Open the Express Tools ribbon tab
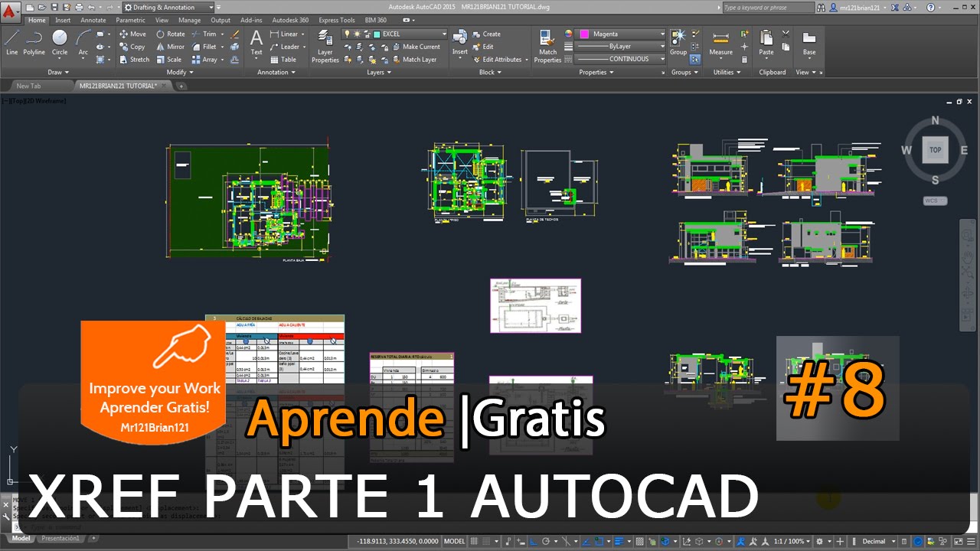This screenshot has width=980, height=551. pyautogui.click(x=336, y=20)
